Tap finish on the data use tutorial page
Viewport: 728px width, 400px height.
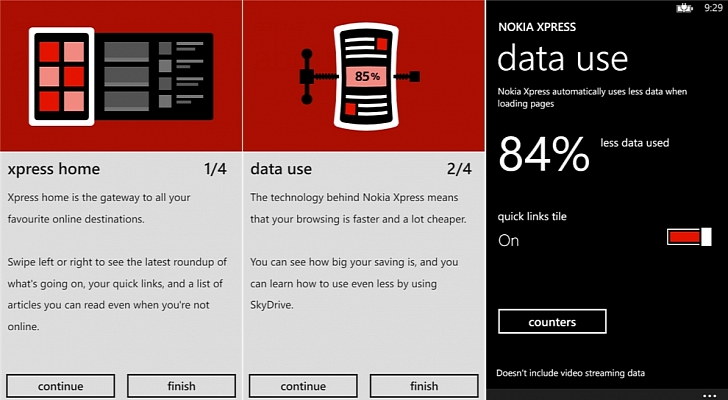424,386
